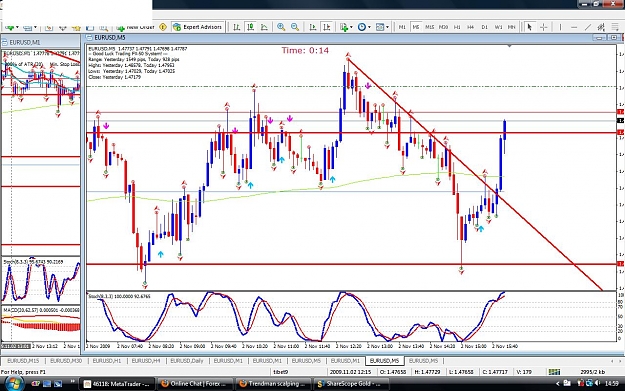Launch MetaEditor via the yellow diamond icon

(x=163, y=27)
